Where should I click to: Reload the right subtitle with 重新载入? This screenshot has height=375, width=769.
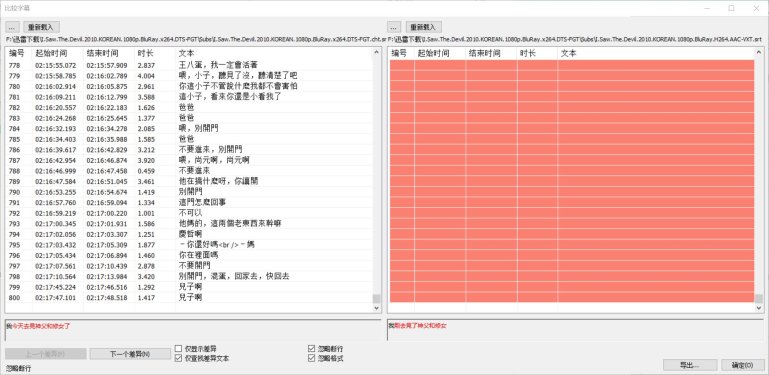click(x=424, y=27)
